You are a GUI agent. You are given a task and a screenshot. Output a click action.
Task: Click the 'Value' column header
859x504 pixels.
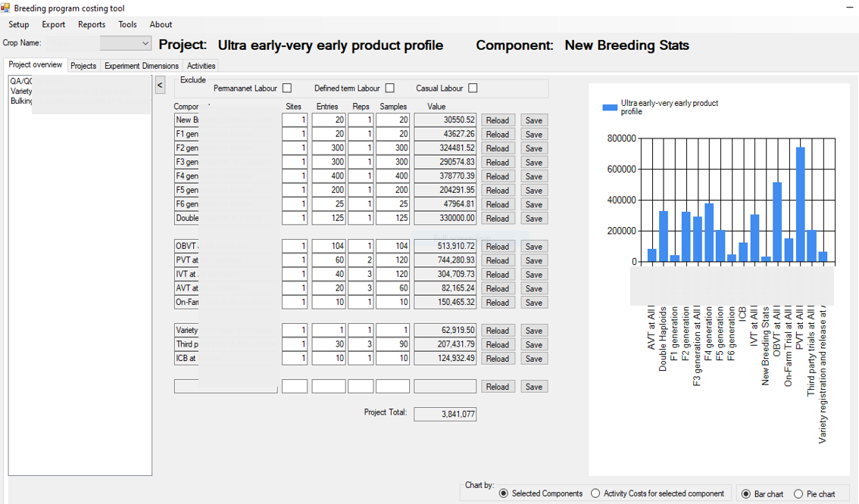point(436,107)
